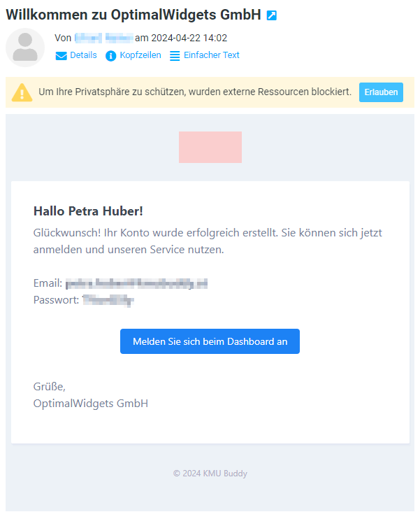Click the blocked pink logo placeholder
The height and width of the screenshot is (519, 420).
point(210,147)
